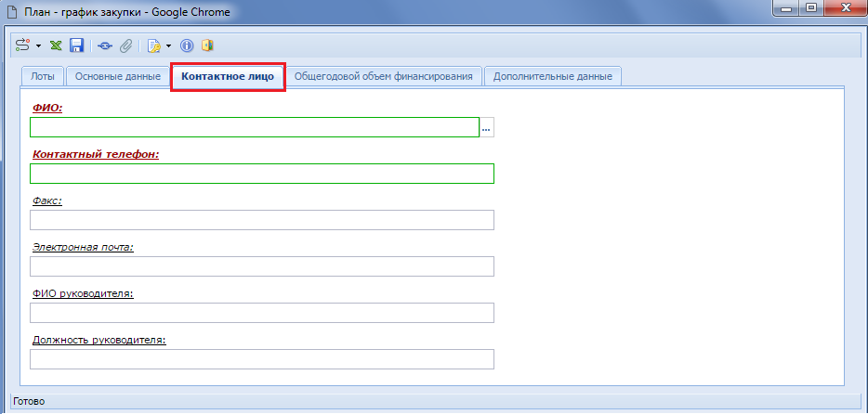Click the route/workflow icon in toolbar
Image resolution: width=868 pixels, height=414 pixels.
[x=23, y=45]
